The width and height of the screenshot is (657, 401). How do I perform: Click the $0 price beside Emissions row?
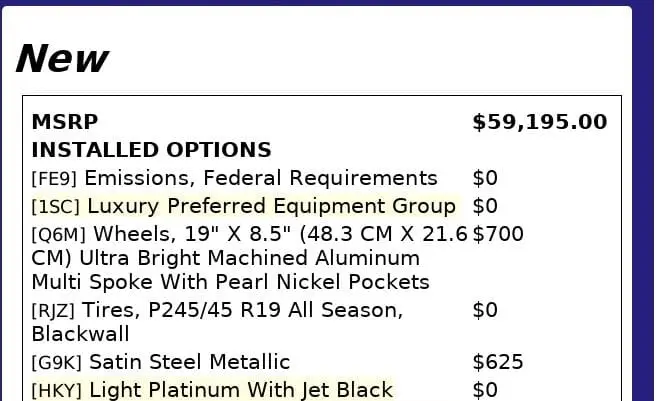pyautogui.click(x=485, y=179)
